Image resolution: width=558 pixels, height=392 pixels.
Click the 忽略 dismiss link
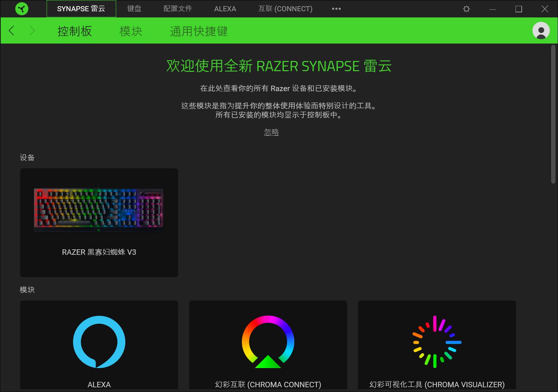pyautogui.click(x=271, y=132)
